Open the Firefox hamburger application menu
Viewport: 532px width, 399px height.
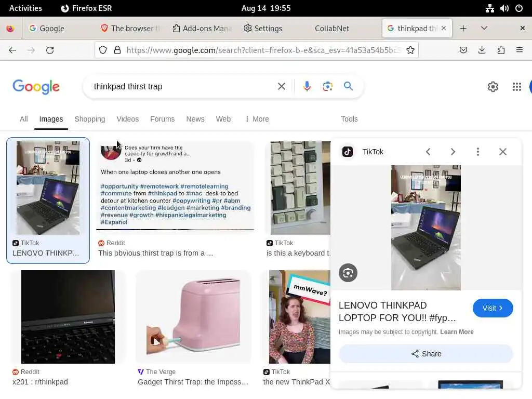[x=520, y=50]
